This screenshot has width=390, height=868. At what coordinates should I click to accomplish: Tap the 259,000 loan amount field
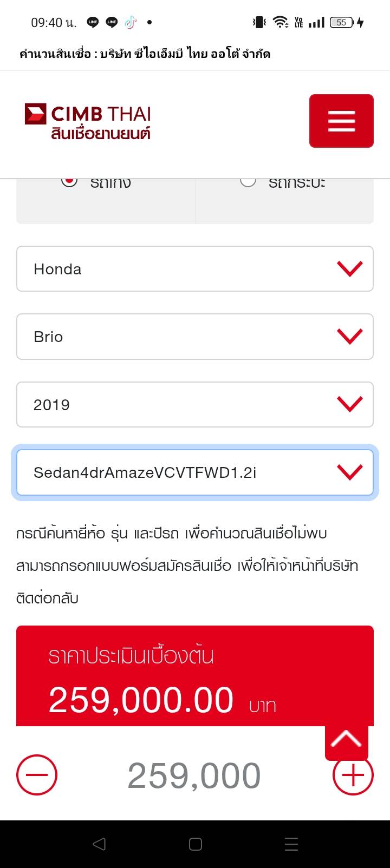click(x=194, y=776)
